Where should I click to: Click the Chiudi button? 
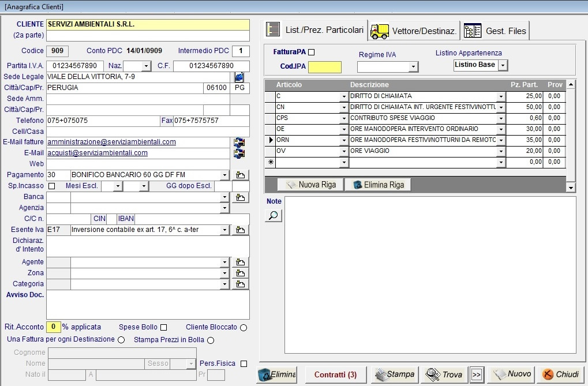click(x=561, y=374)
